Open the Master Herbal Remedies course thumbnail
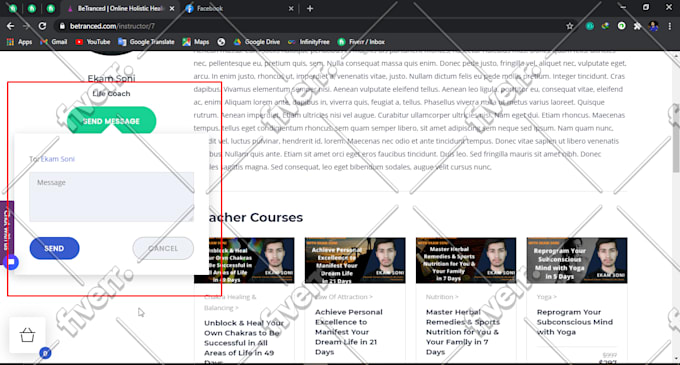This screenshot has height=365, width=680. (466, 261)
